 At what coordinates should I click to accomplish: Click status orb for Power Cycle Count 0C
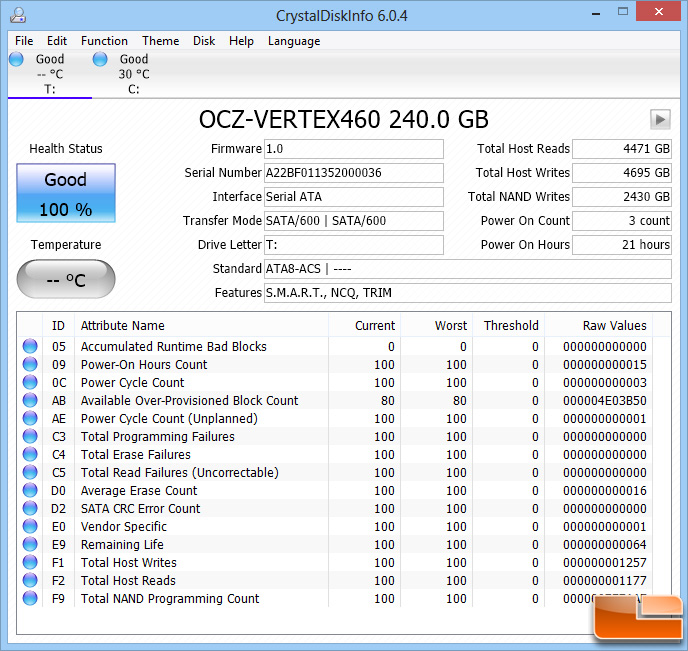click(30, 382)
